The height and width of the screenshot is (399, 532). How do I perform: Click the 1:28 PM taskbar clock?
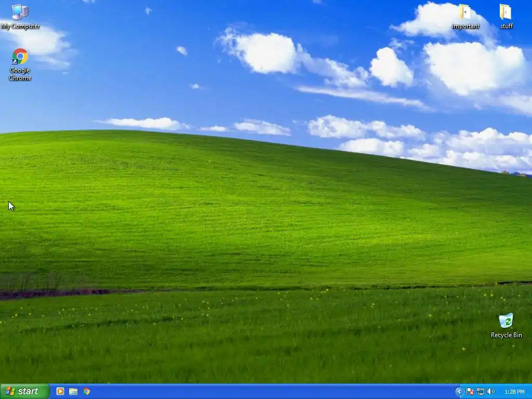(514, 392)
